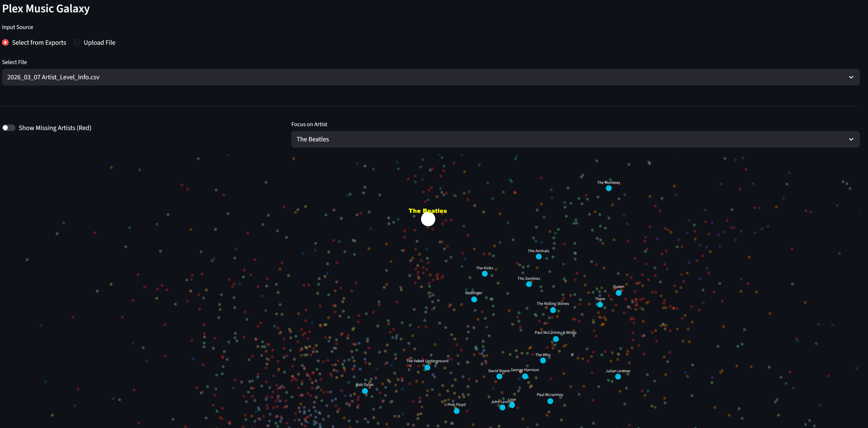Click the 'Focus on Artist' label
Screen dimensions: 868x428
[x=309, y=124]
